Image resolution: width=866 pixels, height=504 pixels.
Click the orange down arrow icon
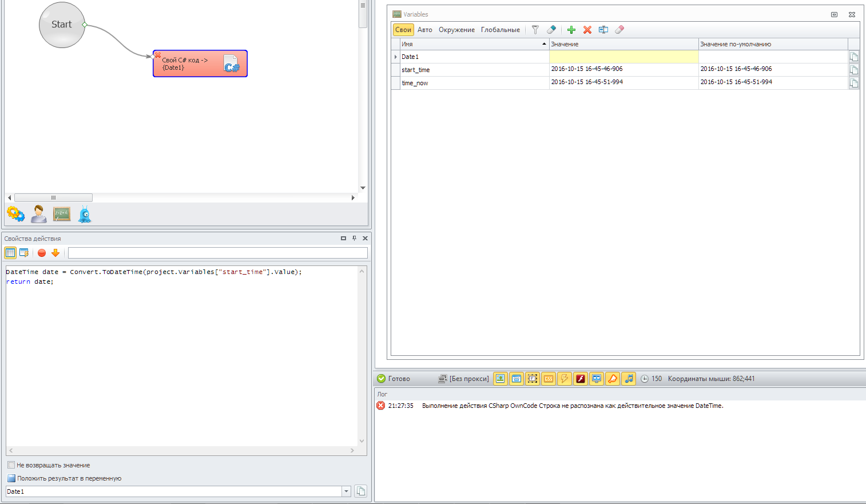[x=55, y=253]
